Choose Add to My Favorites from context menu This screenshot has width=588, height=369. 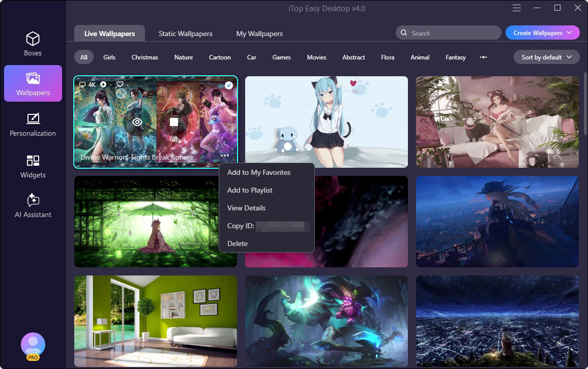point(259,173)
